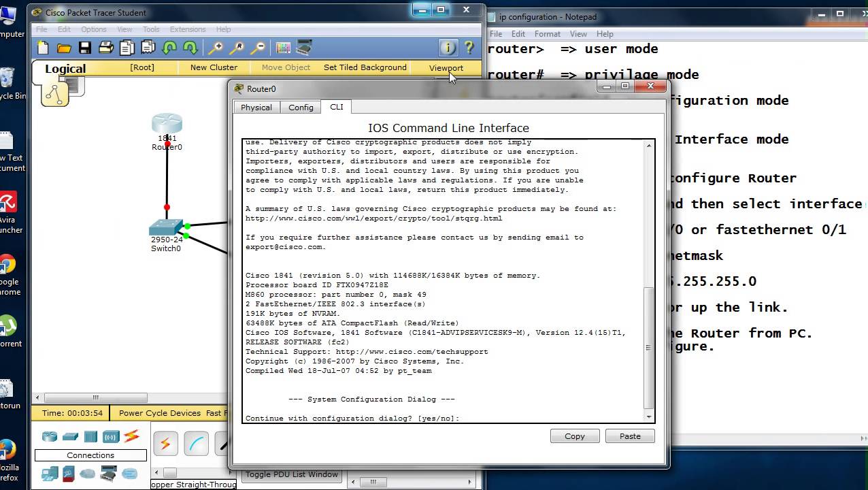This screenshot has width=868, height=490.
Task: Open the Custom Devices Dialog icon
Action: tap(304, 48)
